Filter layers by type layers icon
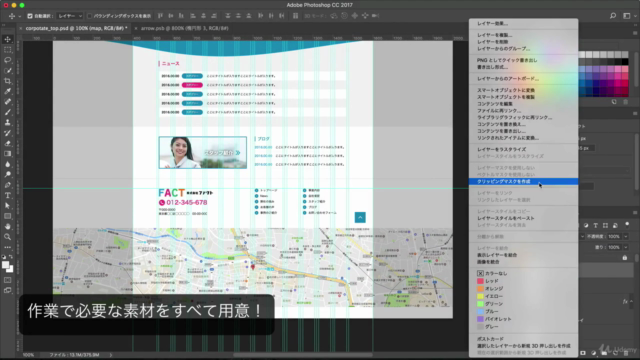Viewport: 640px width, 360px height. [596, 225]
